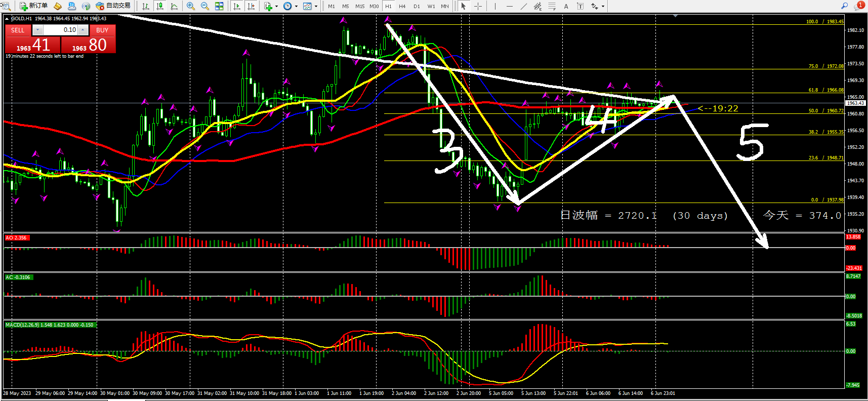This screenshot has height=401, width=868.
Task: Choose the Equidistant channel tool
Action: (538, 6)
